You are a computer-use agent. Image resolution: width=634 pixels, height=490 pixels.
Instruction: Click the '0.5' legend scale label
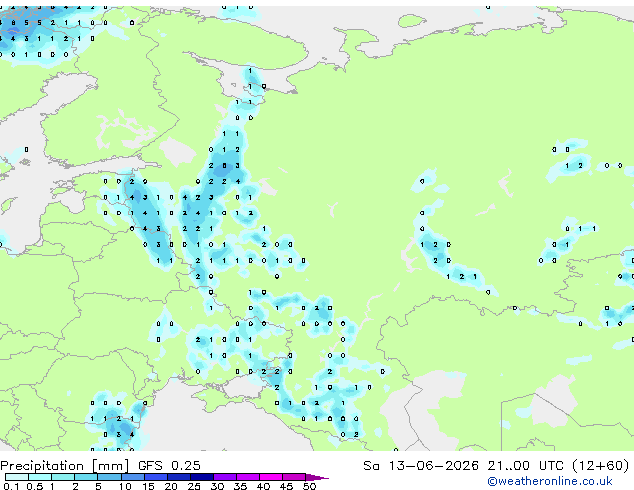pyautogui.click(x=35, y=486)
